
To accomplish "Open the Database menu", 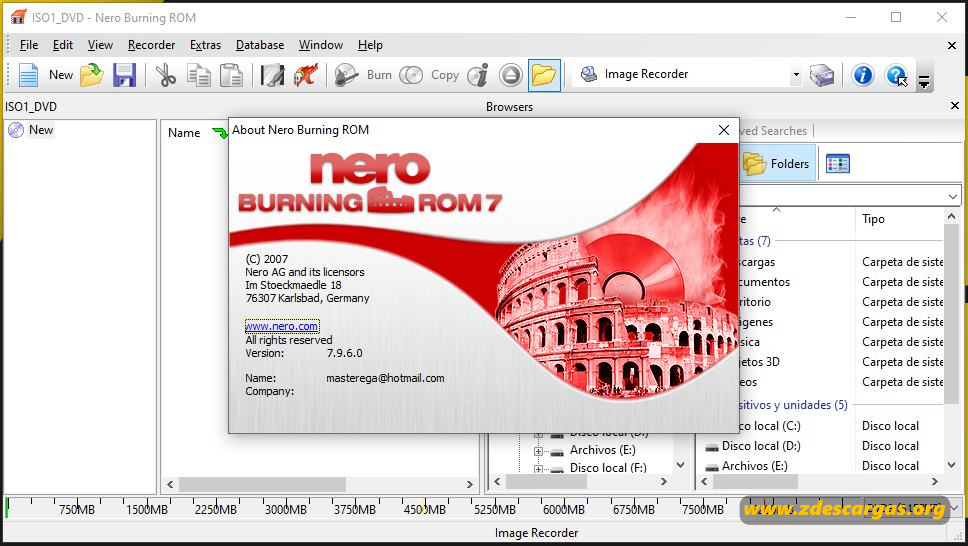I will [260, 45].
